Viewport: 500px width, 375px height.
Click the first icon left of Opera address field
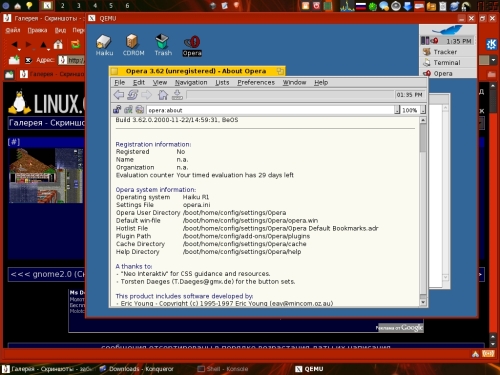(117, 109)
